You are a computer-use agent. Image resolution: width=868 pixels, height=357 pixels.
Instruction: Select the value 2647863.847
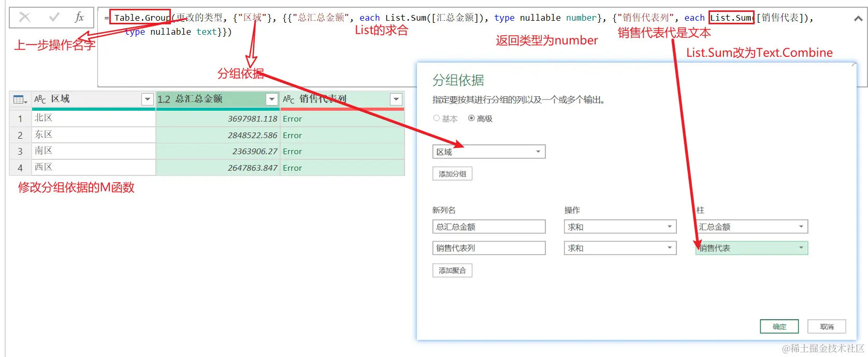pyautogui.click(x=218, y=168)
